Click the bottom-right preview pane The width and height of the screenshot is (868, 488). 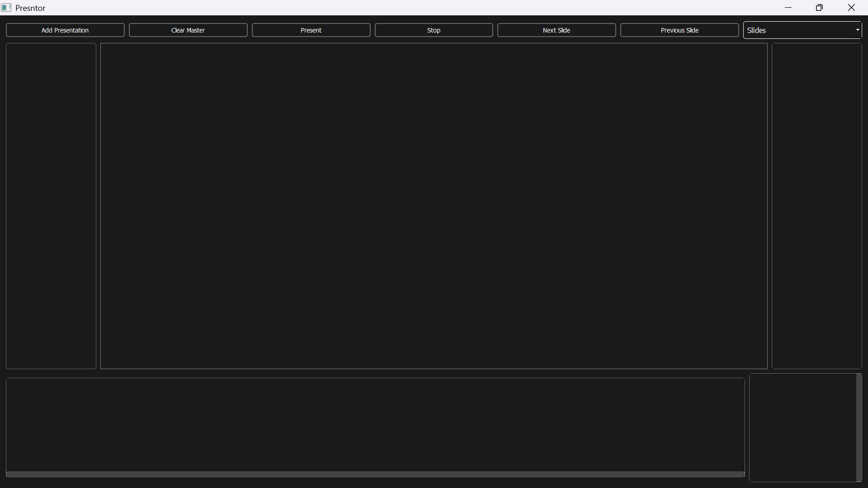(x=804, y=427)
